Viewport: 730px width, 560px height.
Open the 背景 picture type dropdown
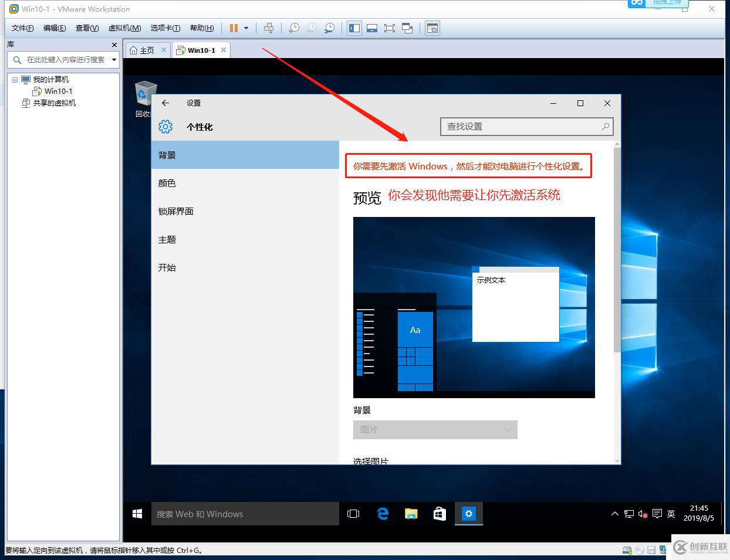point(435,429)
